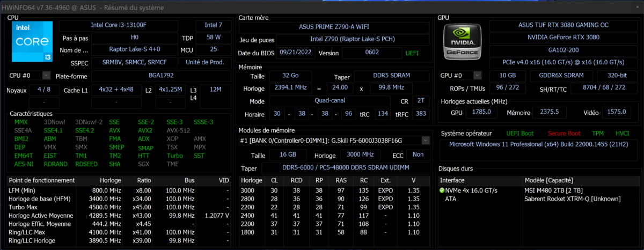Click the module clock 3000 MHz field
Viewport: 644px width, 250px height.
[360, 155]
